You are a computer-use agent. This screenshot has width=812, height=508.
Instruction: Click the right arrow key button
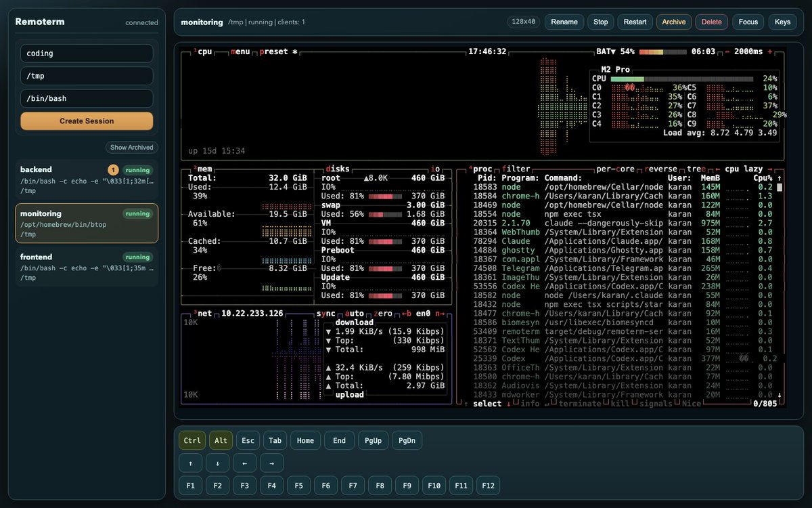pos(271,463)
